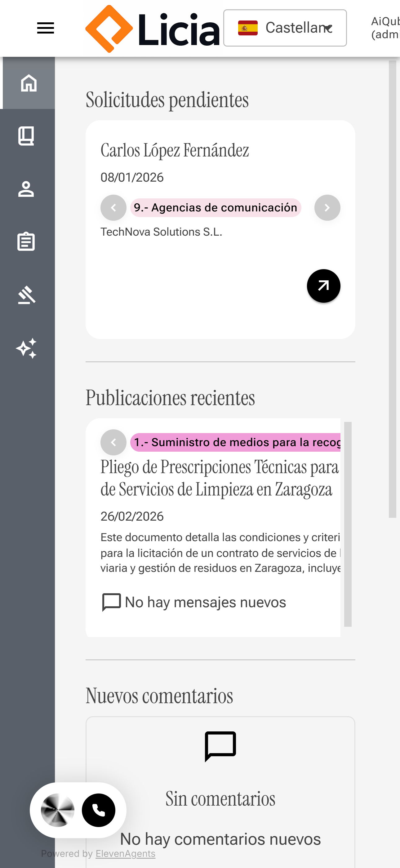Show previous category in pending request
Image resolution: width=400 pixels, height=868 pixels.
[113, 208]
